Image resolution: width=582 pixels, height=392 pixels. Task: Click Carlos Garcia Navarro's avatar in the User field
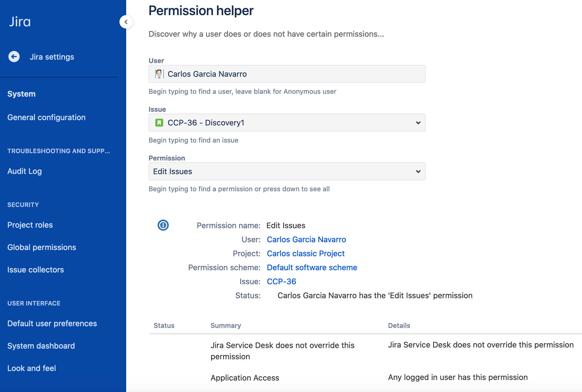pos(159,74)
